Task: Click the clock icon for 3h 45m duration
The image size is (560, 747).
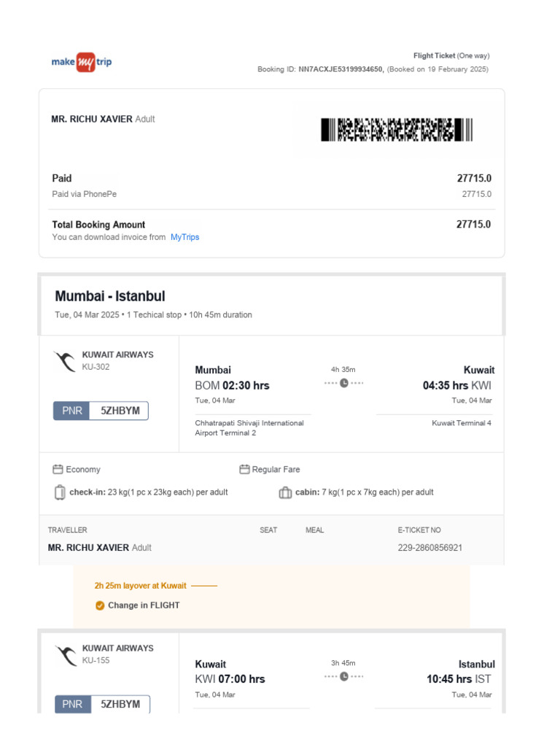Action: [x=343, y=676]
